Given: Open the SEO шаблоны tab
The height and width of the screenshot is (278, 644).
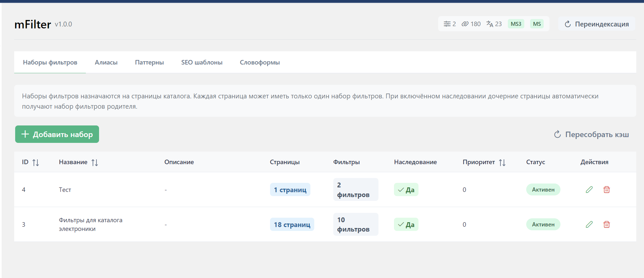Looking at the screenshot, I should [202, 63].
